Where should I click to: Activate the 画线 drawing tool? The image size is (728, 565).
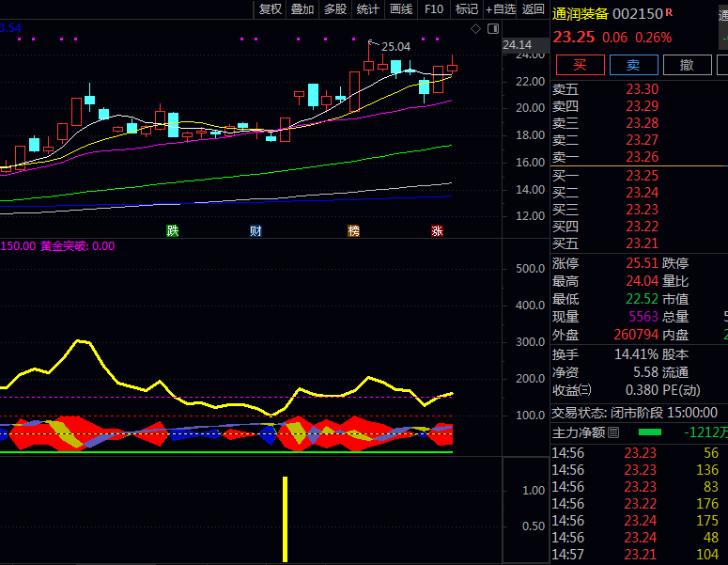tap(401, 9)
